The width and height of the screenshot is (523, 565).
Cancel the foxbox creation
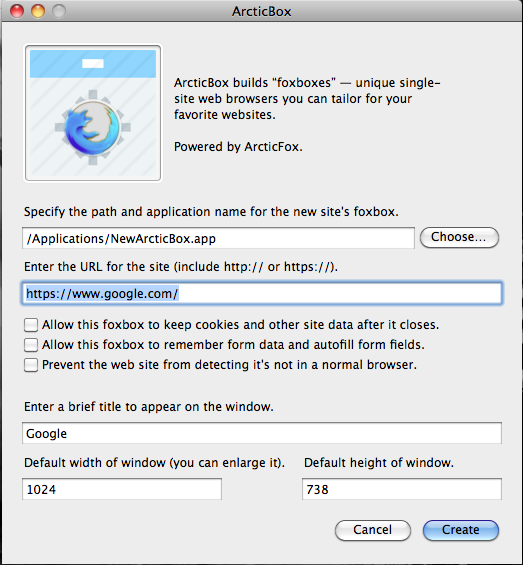(373, 530)
